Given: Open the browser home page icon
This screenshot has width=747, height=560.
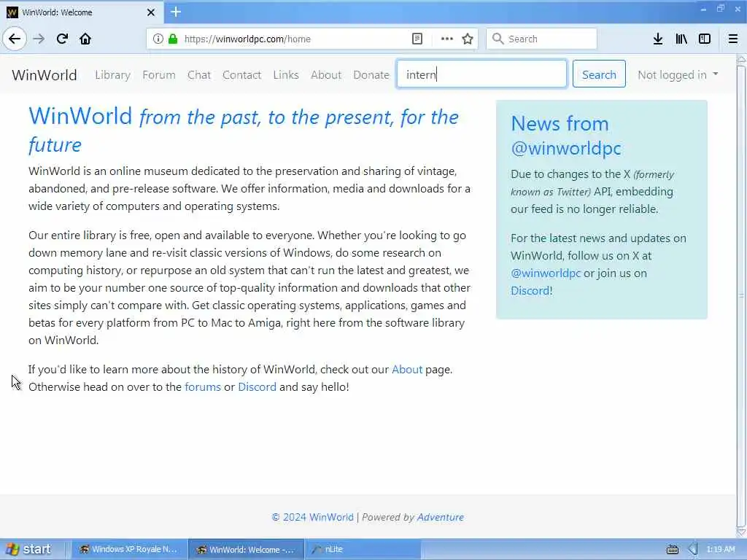Looking at the screenshot, I should (85, 39).
